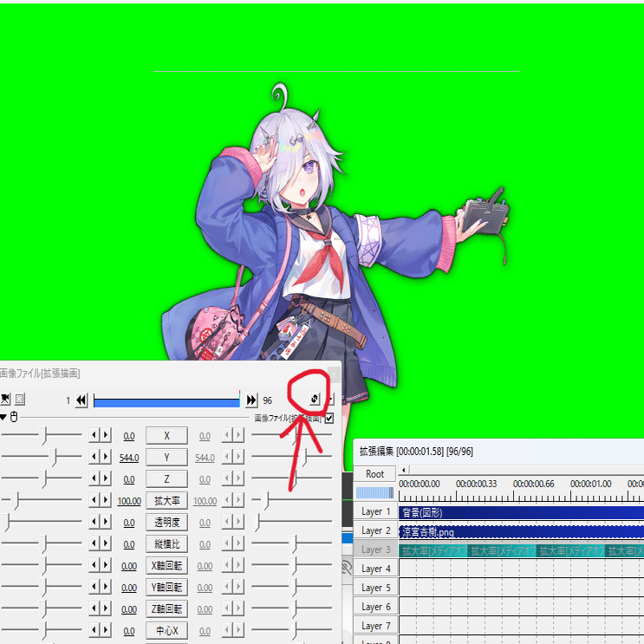This screenshot has height=644, width=644.
Task: Decrease Y start value with left arrow
Action: click(x=94, y=456)
